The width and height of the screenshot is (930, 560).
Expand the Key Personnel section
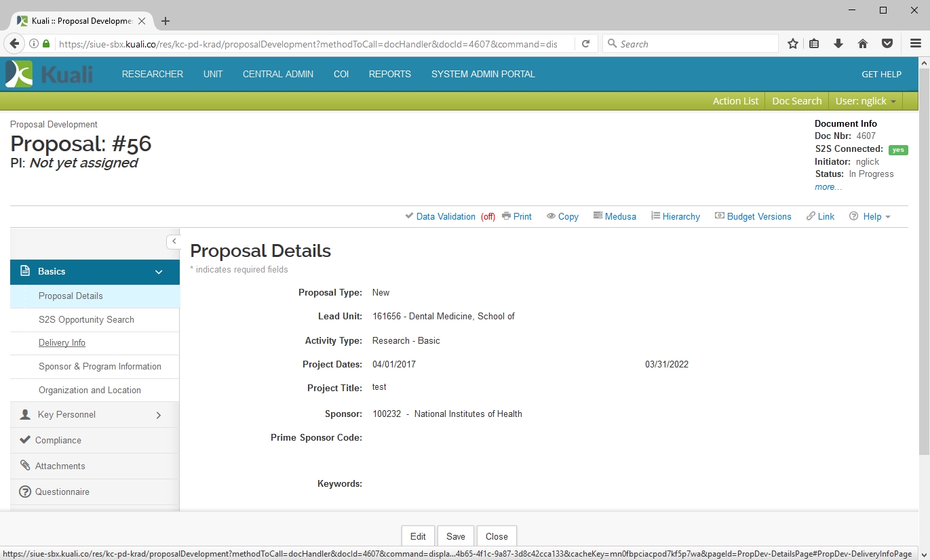pos(159,415)
